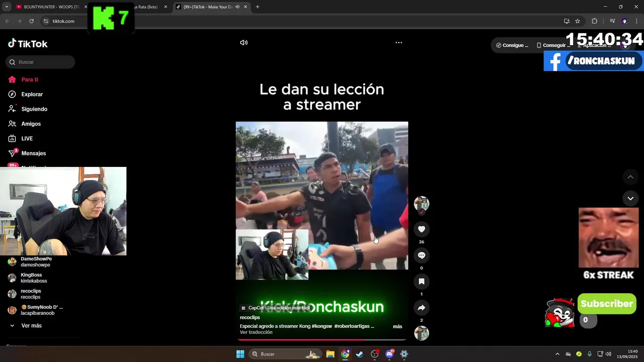644x362 pixels.
Task: Go back in browser history
Action: point(7,21)
